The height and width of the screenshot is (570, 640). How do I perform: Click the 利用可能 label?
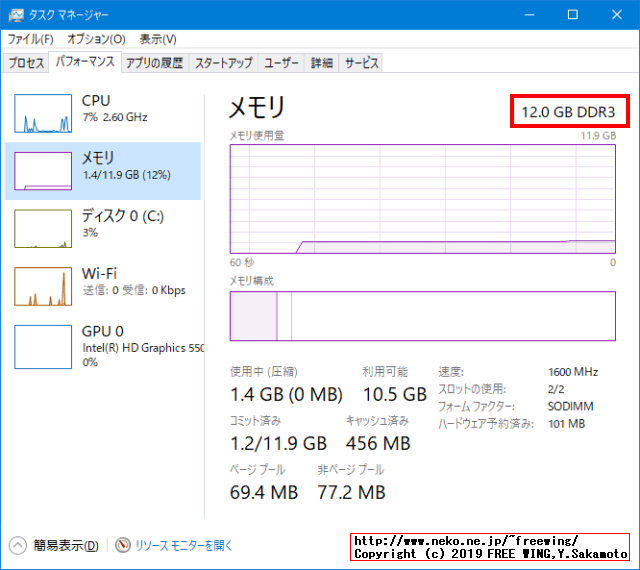385,372
